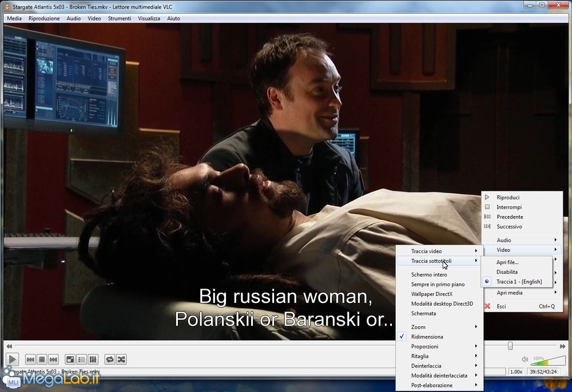Open the Audio menu in the menu bar
Screen dimensions: 572x392
point(74,19)
